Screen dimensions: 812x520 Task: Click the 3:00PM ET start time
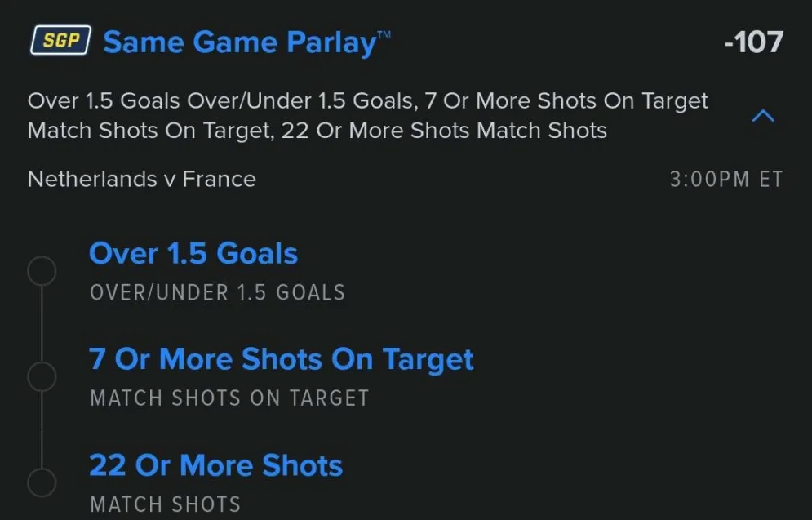[725, 180]
